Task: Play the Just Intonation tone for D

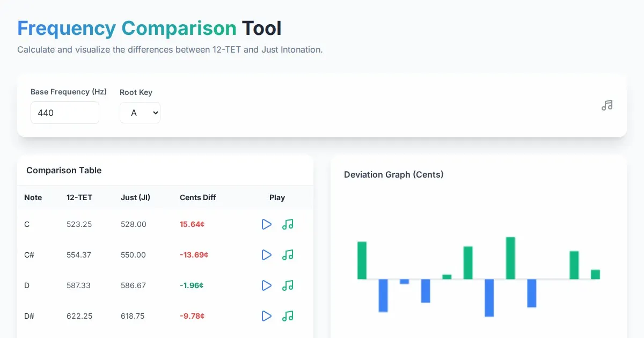Action: 288,285
